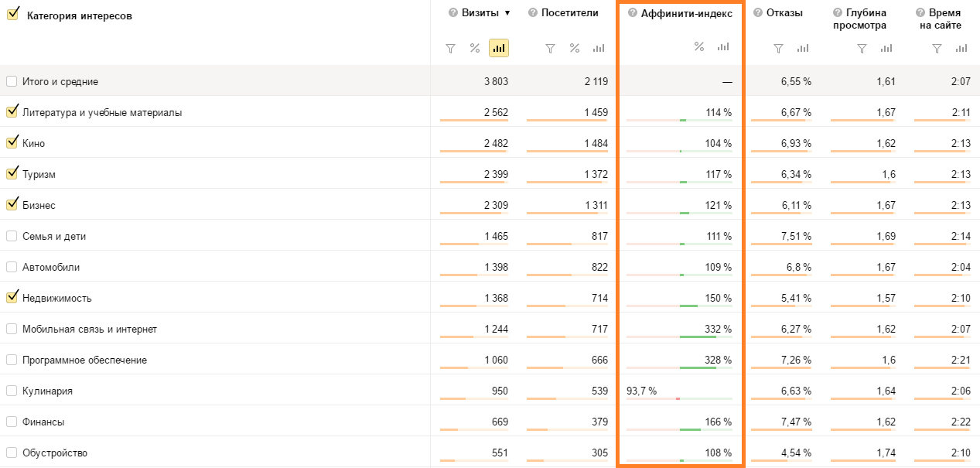This screenshot has height=468, width=980.
Task: Select highlighted bar chart icon under Визиты
Action: (499, 48)
